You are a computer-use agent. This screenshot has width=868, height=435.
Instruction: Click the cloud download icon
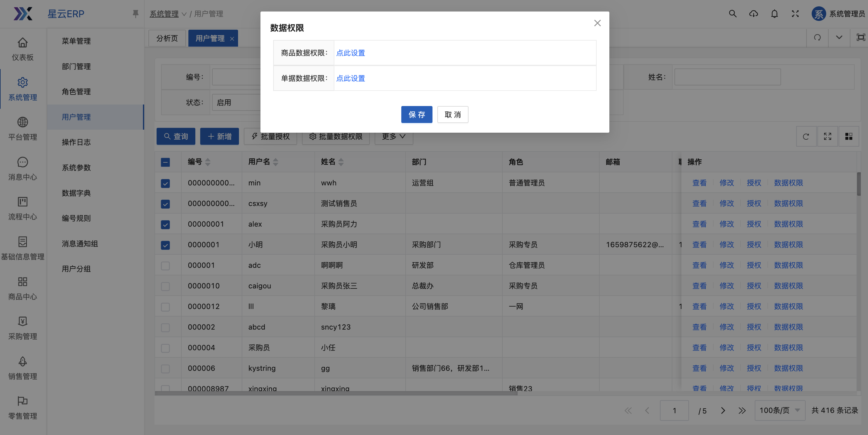pyautogui.click(x=754, y=14)
